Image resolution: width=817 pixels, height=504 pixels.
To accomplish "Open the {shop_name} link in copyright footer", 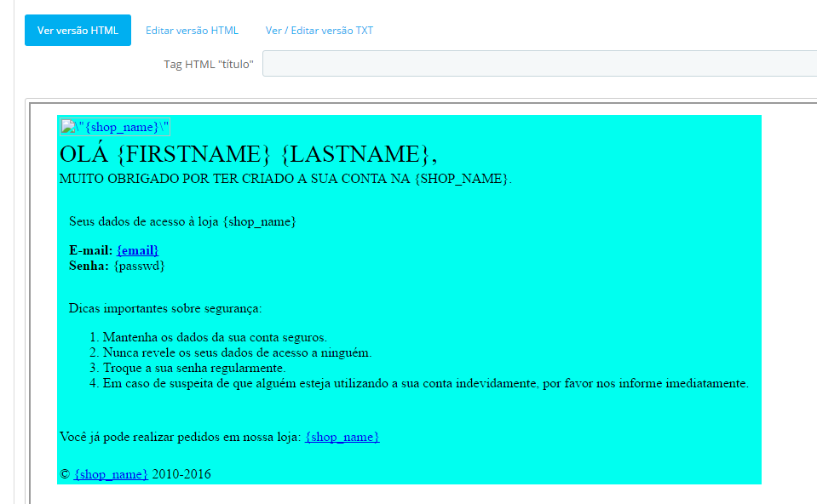I will click(x=111, y=474).
